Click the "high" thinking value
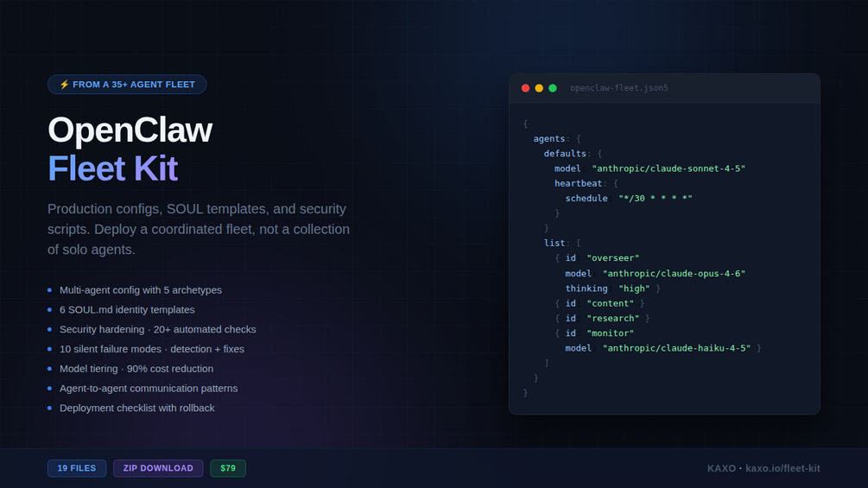 click(634, 288)
